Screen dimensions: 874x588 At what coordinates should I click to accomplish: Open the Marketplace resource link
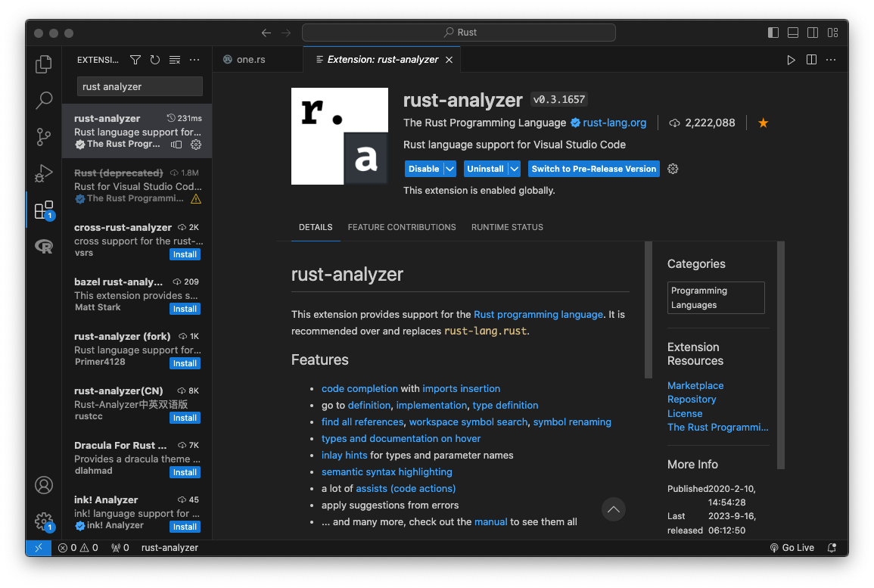point(695,386)
